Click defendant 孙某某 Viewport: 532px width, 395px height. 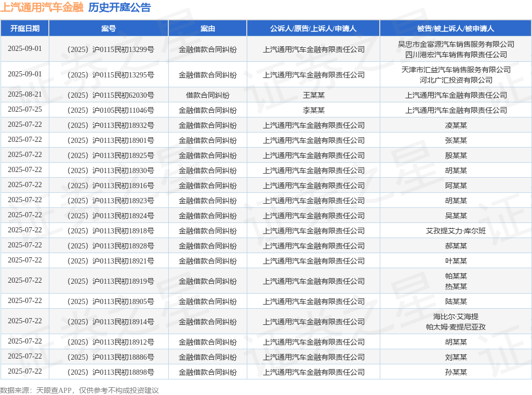(456, 372)
